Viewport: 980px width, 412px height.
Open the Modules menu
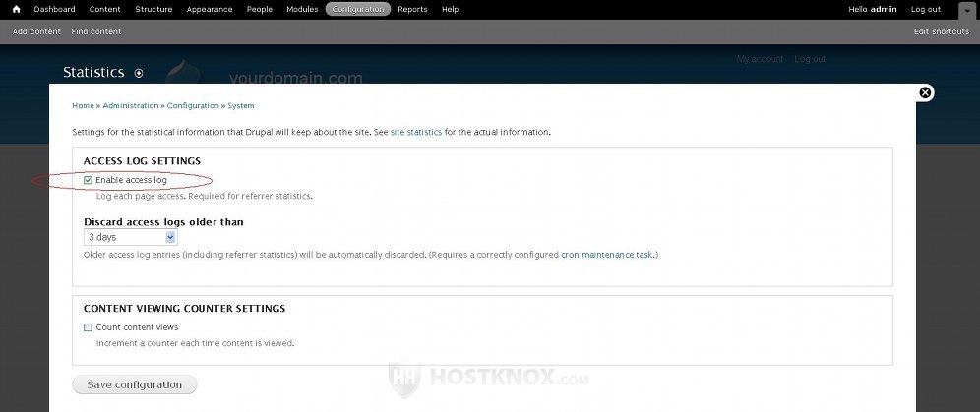(302, 10)
